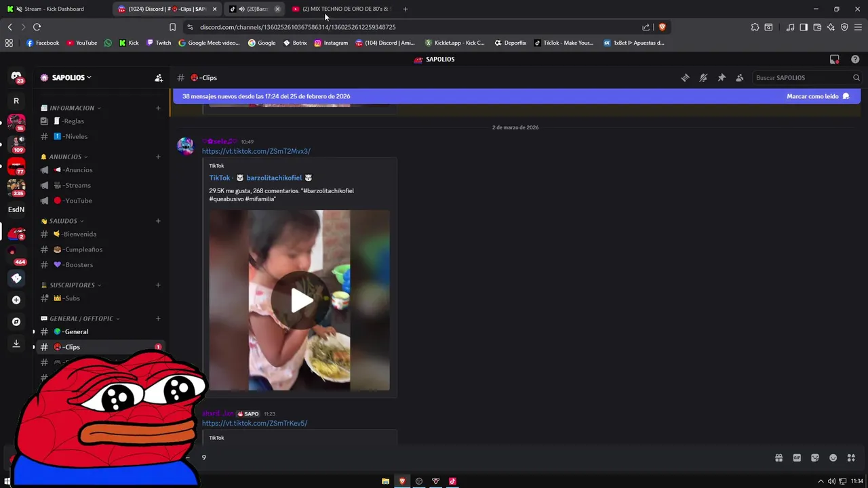Open the -YouTube channel
Viewport: 868px width, 488px height.
click(100, 201)
